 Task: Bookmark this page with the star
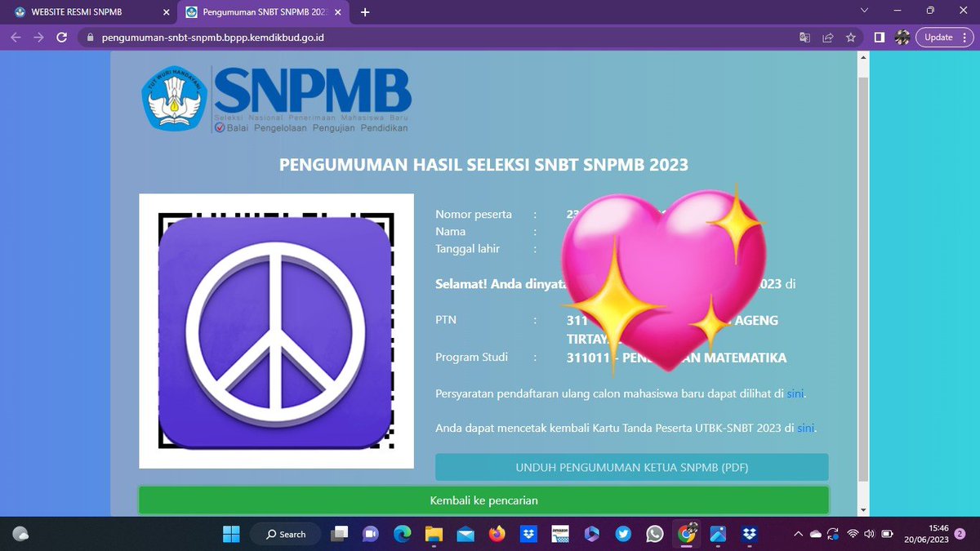(851, 38)
